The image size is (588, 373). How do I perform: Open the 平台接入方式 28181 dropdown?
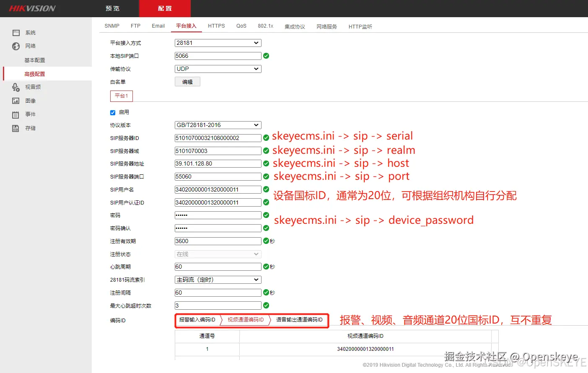[x=218, y=43]
